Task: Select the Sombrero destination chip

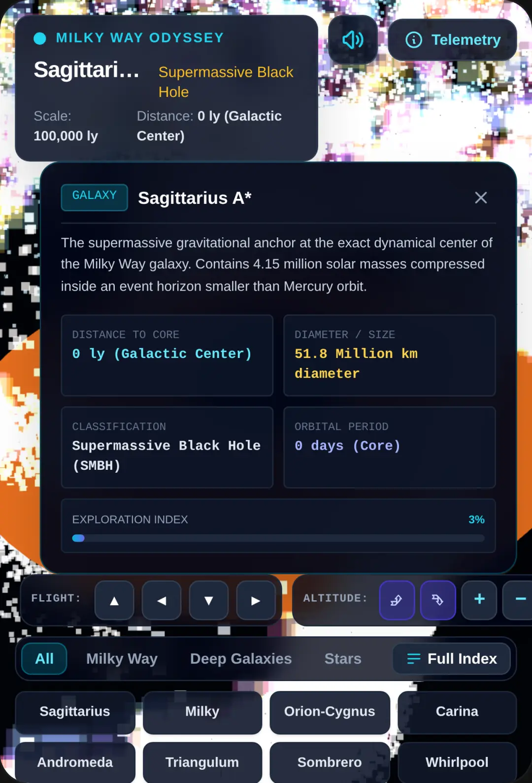Action: 330,762
